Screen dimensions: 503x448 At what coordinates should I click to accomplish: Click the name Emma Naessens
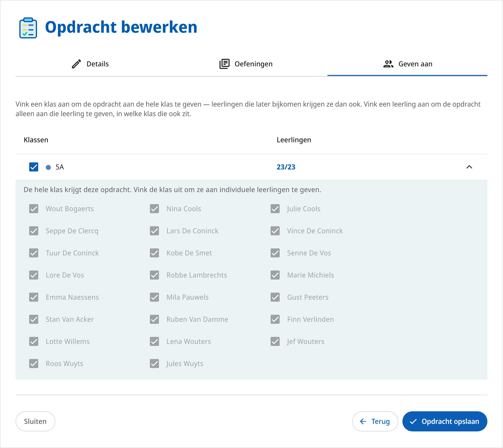(72, 297)
